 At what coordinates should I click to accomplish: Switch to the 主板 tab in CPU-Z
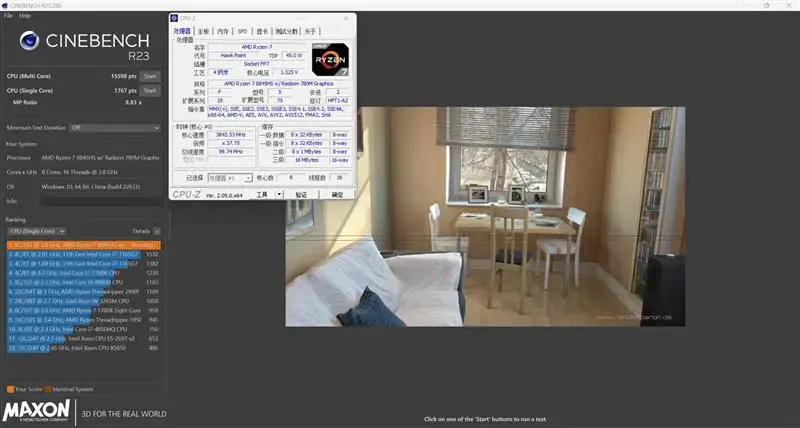pos(203,32)
